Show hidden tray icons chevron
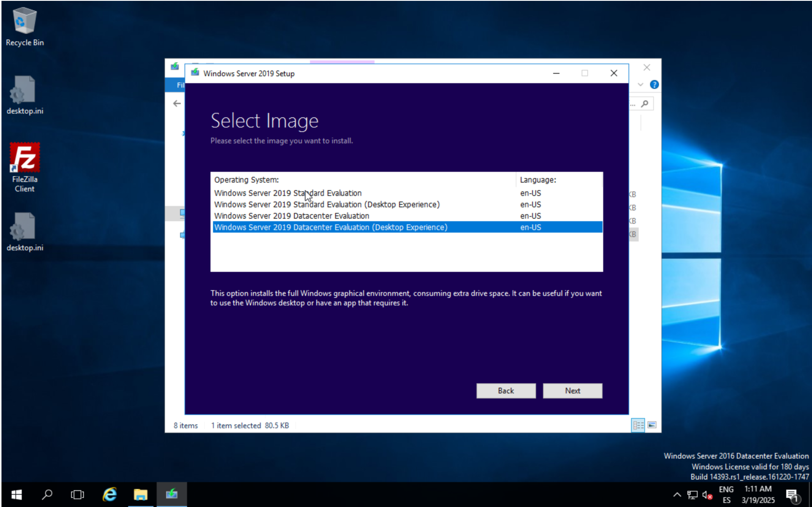The height and width of the screenshot is (507, 812). point(677,495)
